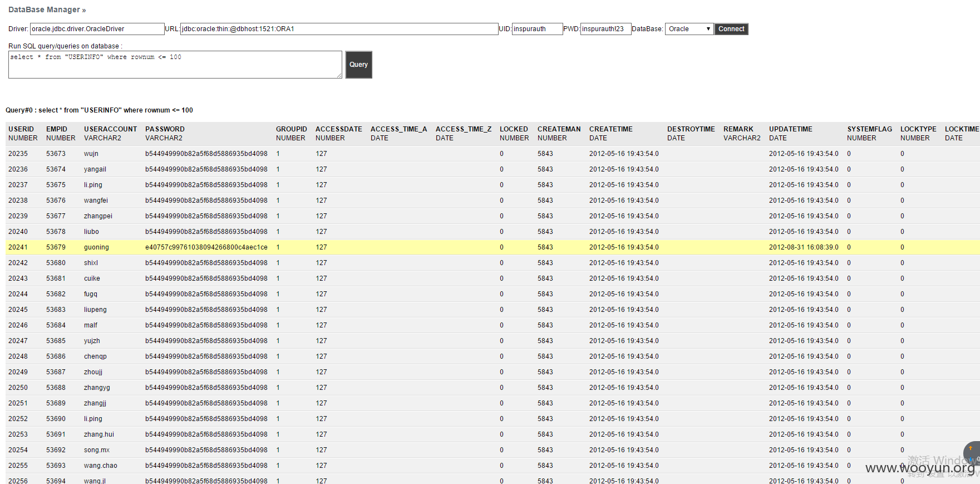Click user account cell song.mx
The image size is (980, 484).
(97, 450)
